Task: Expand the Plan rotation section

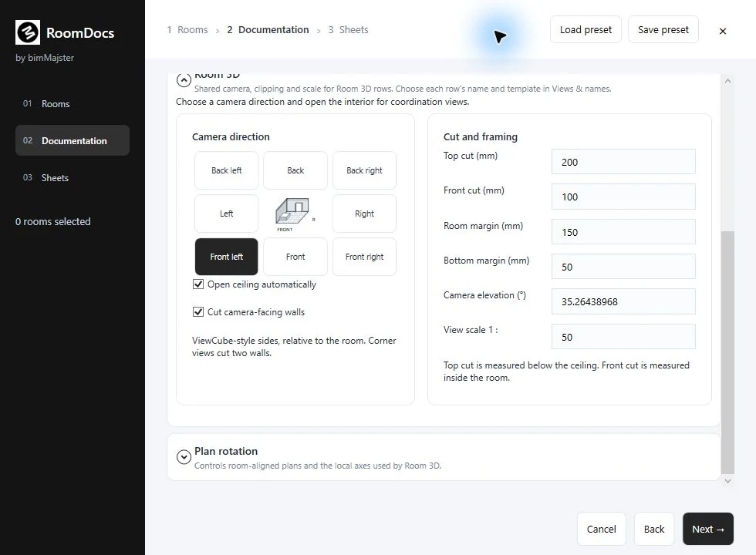Action: pyautogui.click(x=184, y=456)
